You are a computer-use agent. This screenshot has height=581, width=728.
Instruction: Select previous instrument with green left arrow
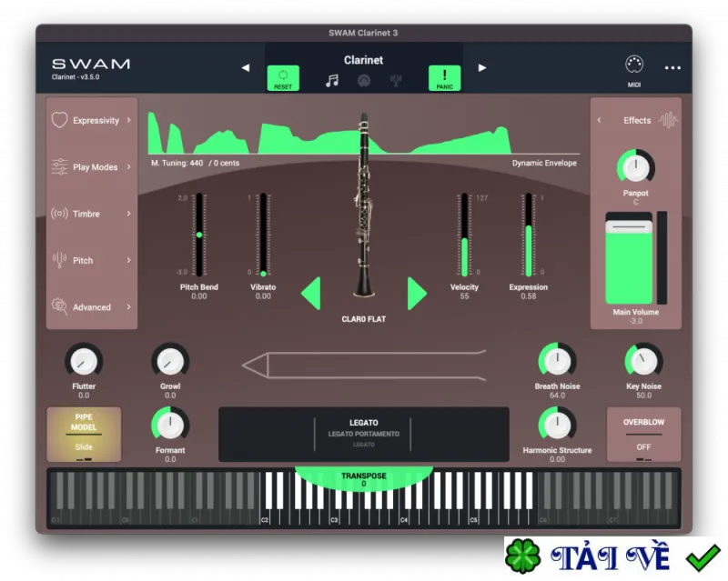coord(311,294)
